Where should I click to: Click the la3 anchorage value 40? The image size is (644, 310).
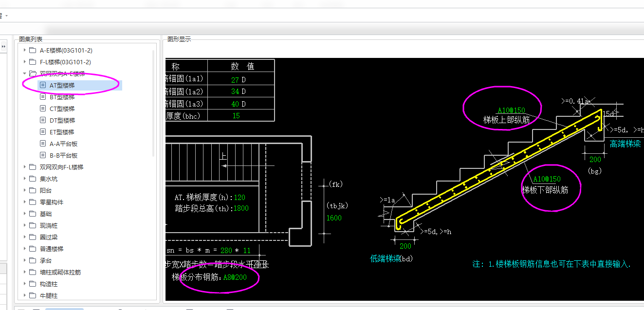click(x=235, y=104)
